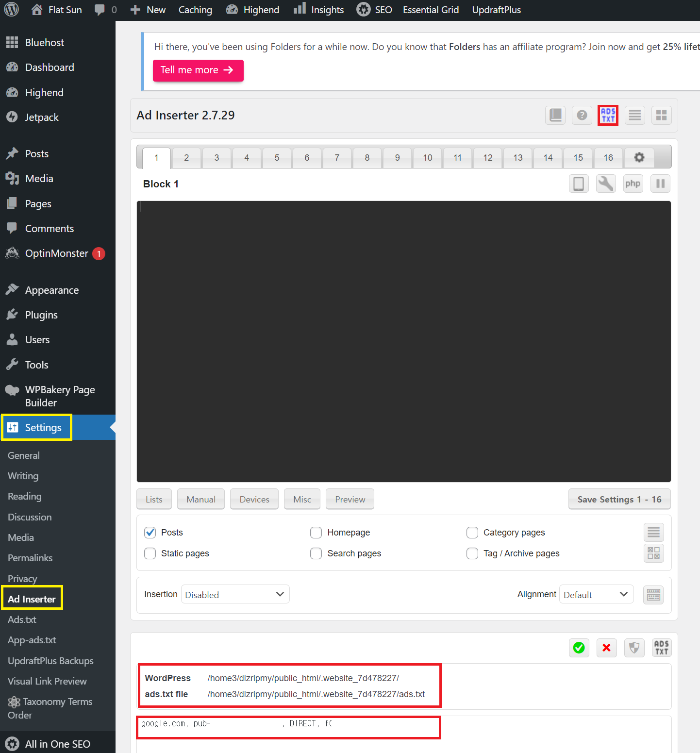
Task: Open the Caching menu in admin bar
Action: click(x=195, y=10)
